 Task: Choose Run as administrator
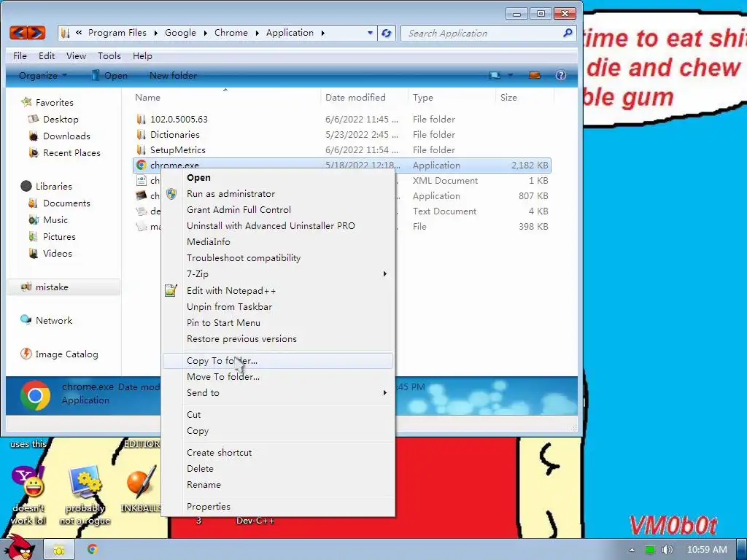coord(278,194)
